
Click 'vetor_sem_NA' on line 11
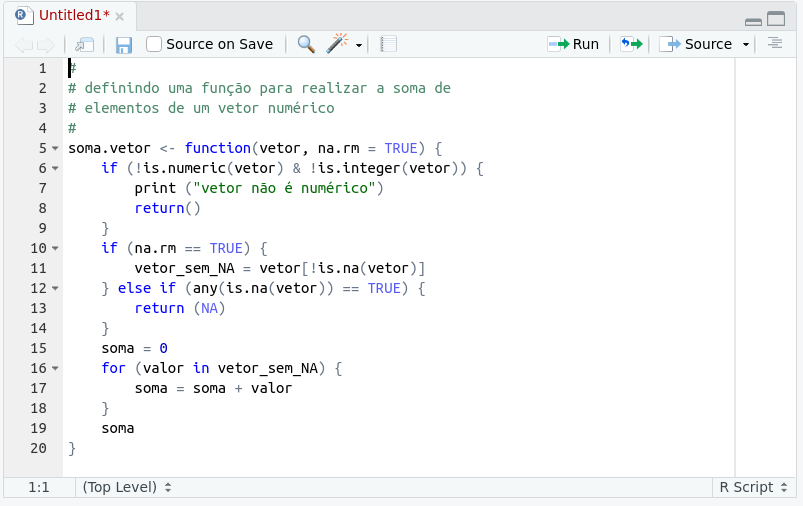(x=184, y=269)
